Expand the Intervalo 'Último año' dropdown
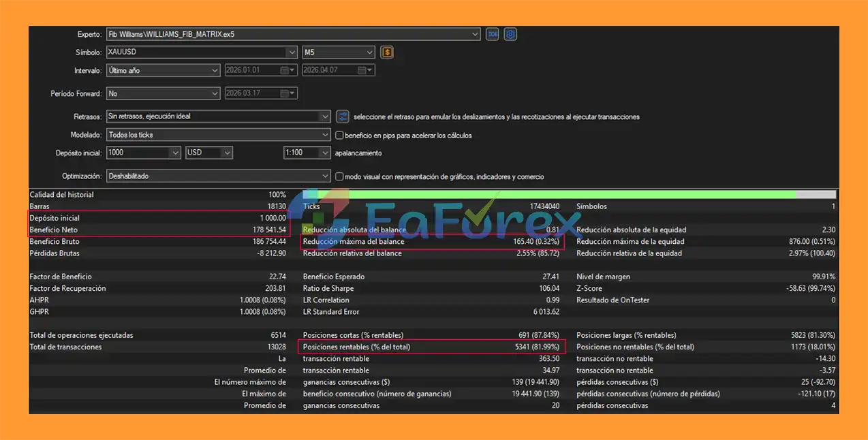Image resolution: width=868 pixels, height=440 pixels. [x=215, y=70]
